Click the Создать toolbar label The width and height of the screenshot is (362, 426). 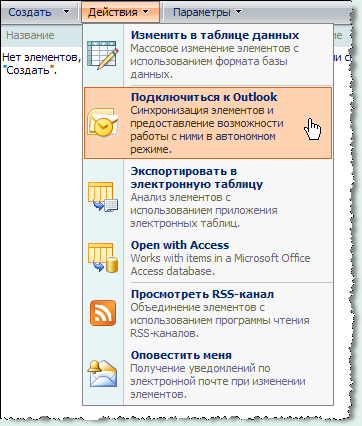30,12
